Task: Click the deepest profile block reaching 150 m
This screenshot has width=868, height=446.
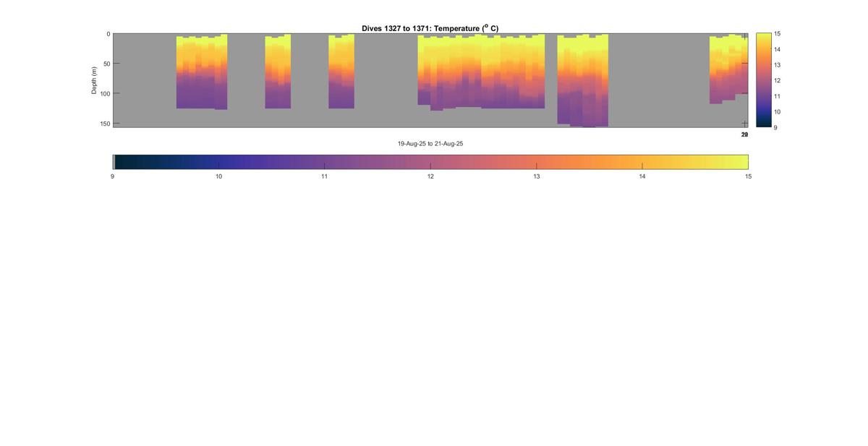Action: point(582,81)
